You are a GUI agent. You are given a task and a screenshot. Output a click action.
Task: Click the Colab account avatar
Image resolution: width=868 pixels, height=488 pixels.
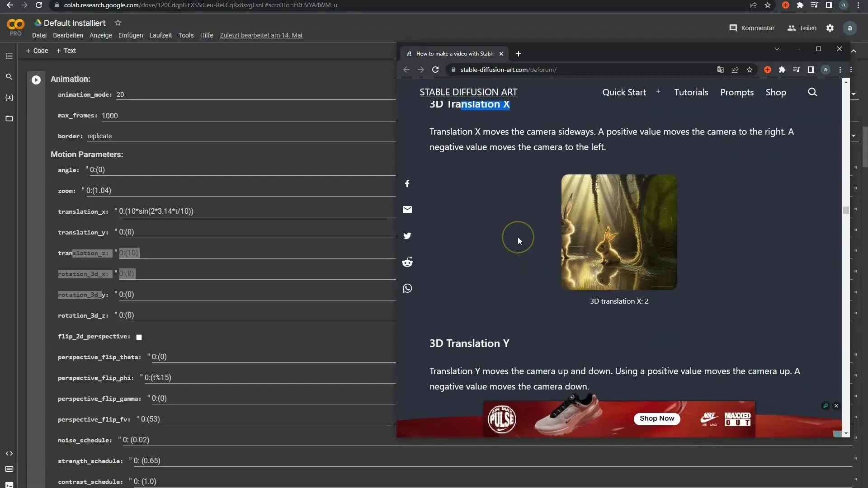click(850, 28)
